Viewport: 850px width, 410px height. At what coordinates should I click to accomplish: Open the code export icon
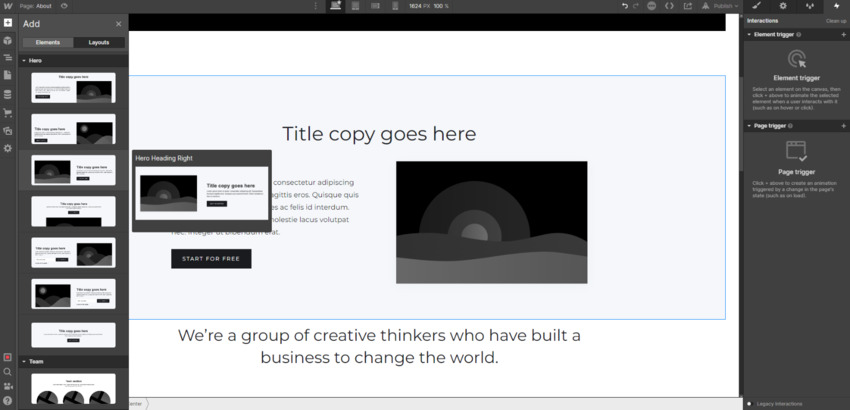[x=669, y=6]
